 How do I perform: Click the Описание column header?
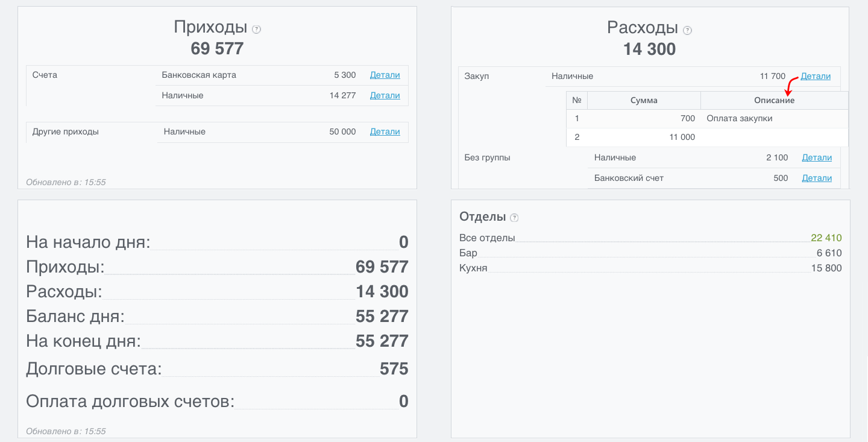774,101
